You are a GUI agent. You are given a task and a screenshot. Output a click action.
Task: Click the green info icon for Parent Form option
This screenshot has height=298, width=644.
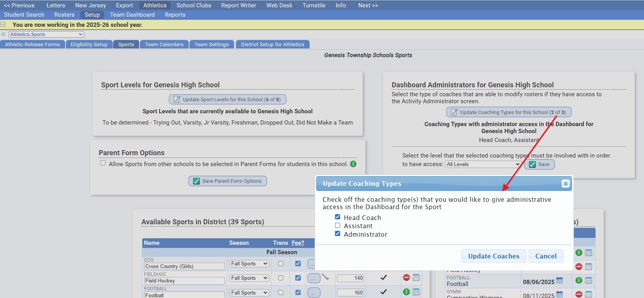pos(353,164)
